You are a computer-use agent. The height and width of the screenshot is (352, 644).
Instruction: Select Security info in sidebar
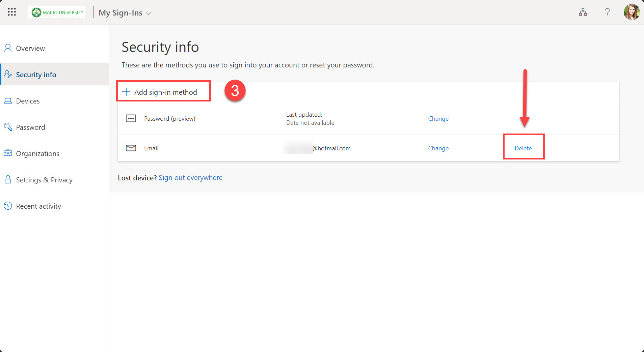[36, 75]
